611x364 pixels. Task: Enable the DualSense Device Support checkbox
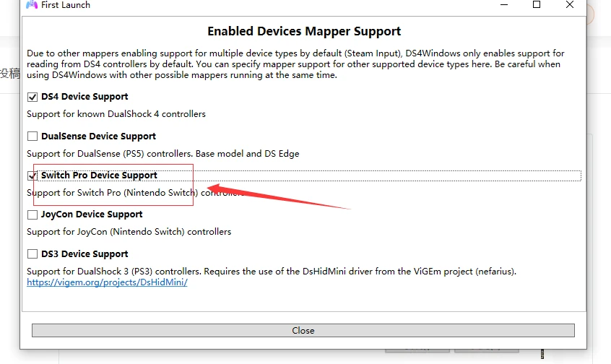click(x=32, y=136)
